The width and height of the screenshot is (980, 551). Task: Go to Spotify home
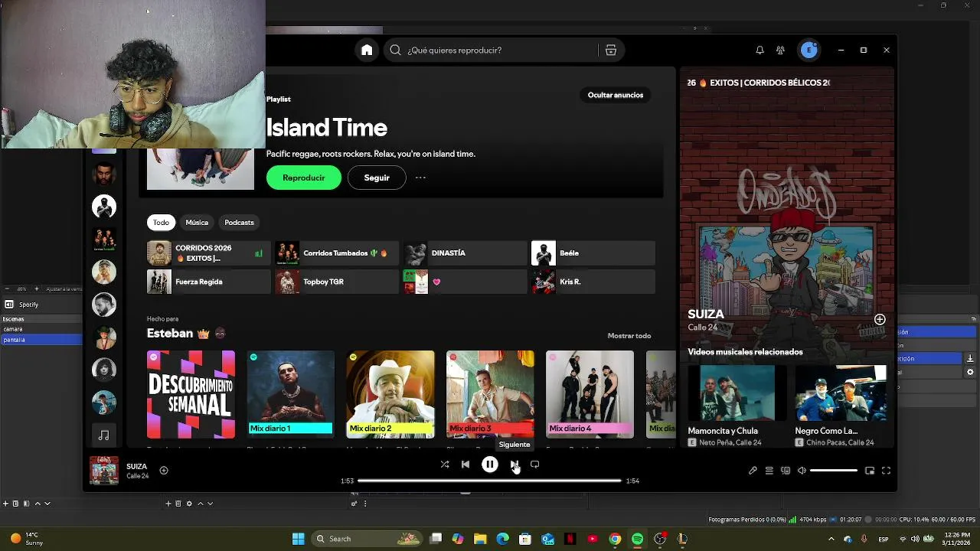point(367,50)
